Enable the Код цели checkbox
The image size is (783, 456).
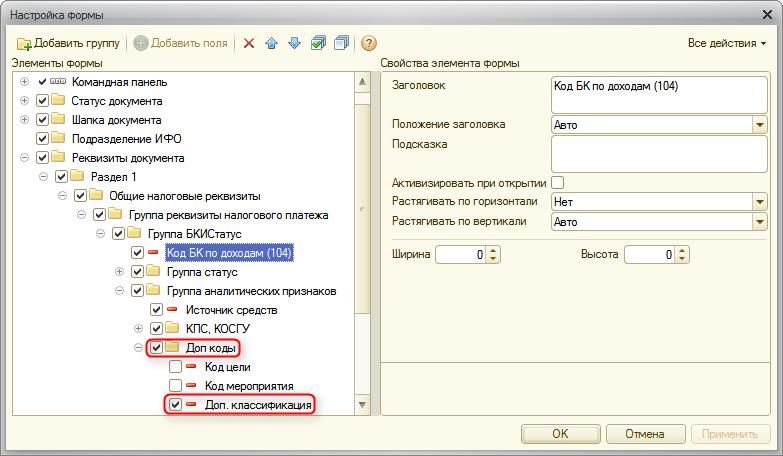click(175, 367)
